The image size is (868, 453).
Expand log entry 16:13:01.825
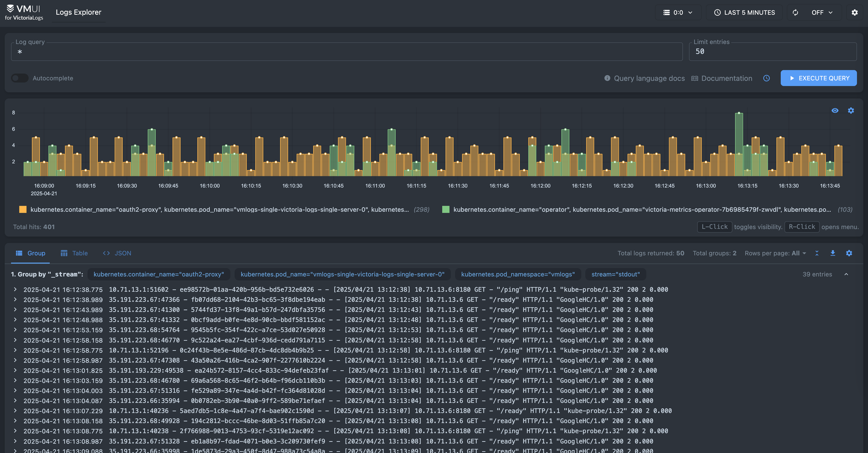point(15,370)
